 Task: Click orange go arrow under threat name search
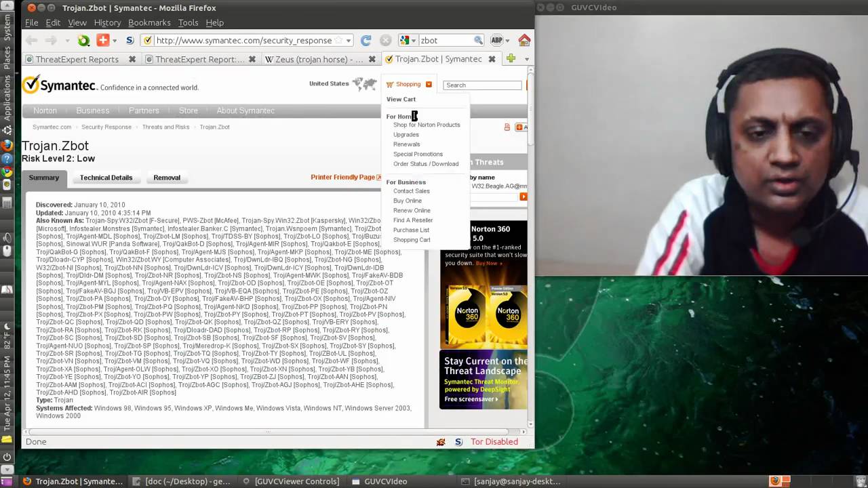[x=523, y=197]
